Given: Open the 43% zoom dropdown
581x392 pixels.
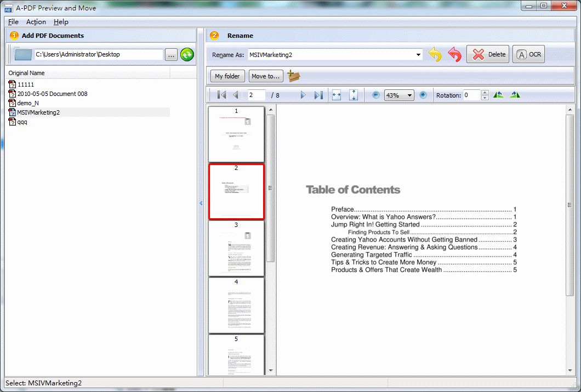Looking at the screenshot, I should 409,95.
